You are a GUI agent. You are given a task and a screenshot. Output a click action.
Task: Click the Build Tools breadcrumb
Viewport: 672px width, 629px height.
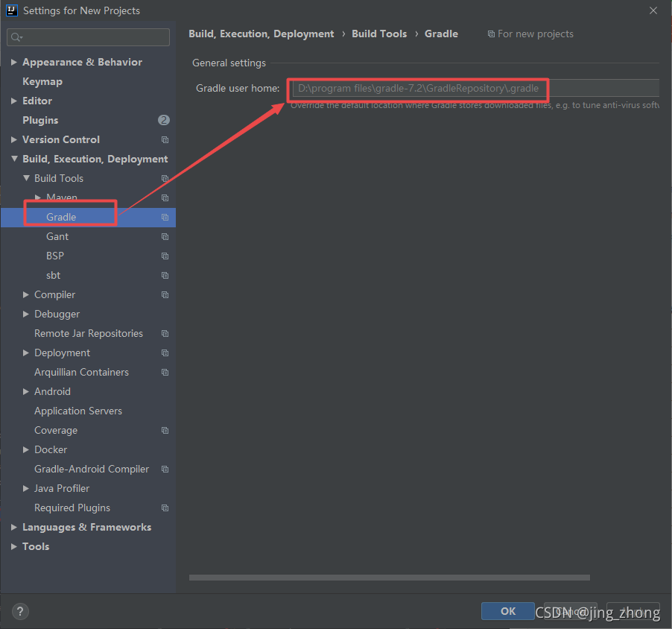[x=379, y=34]
